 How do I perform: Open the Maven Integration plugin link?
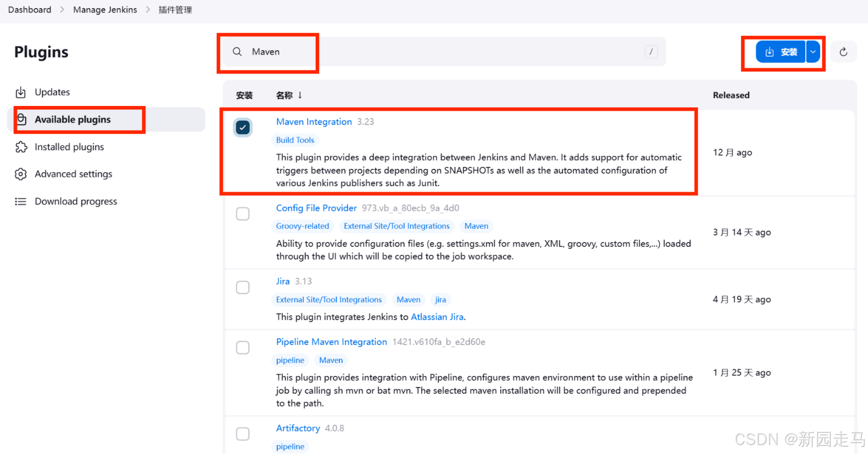pos(314,122)
